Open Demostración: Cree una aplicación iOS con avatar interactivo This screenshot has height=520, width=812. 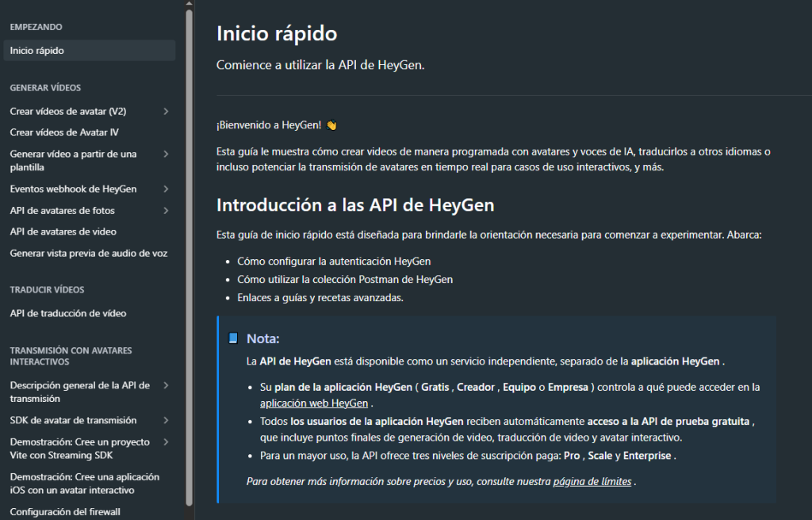(x=83, y=483)
